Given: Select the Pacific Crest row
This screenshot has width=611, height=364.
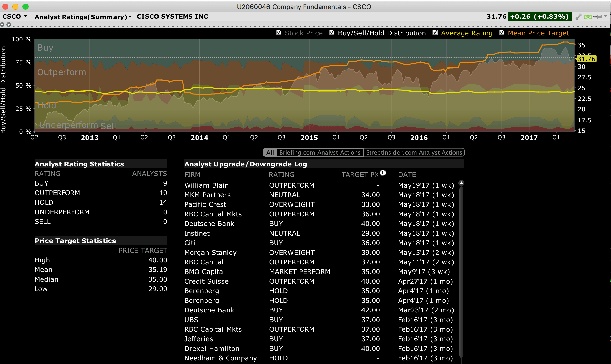Looking at the screenshot, I should (x=319, y=204).
